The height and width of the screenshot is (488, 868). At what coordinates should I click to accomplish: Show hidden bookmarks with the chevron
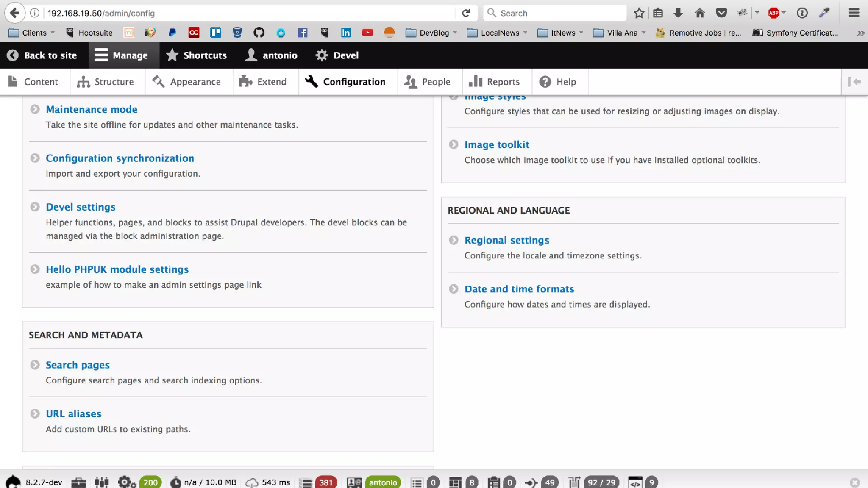(x=860, y=33)
